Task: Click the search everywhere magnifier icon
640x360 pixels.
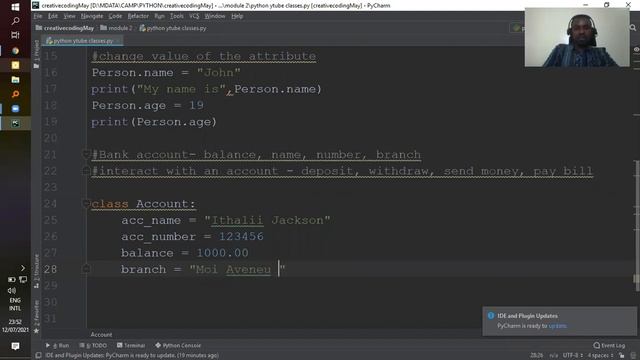Action: coord(633,27)
